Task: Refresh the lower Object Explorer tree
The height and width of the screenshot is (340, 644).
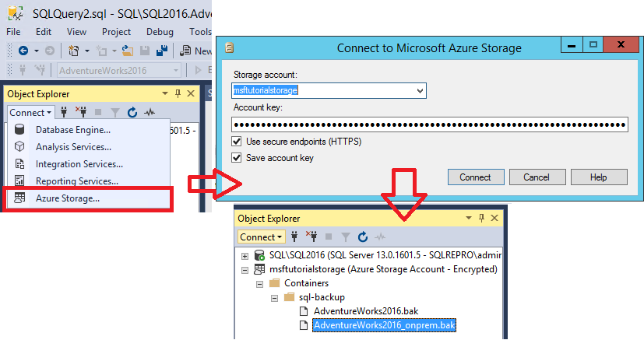Action: (x=363, y=237)
